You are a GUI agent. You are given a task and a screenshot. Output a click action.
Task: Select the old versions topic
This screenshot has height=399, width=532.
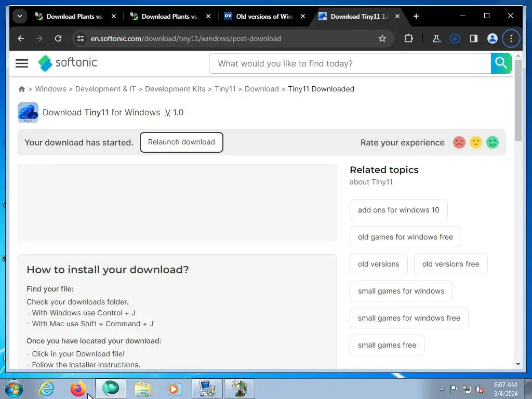(379, 264)
